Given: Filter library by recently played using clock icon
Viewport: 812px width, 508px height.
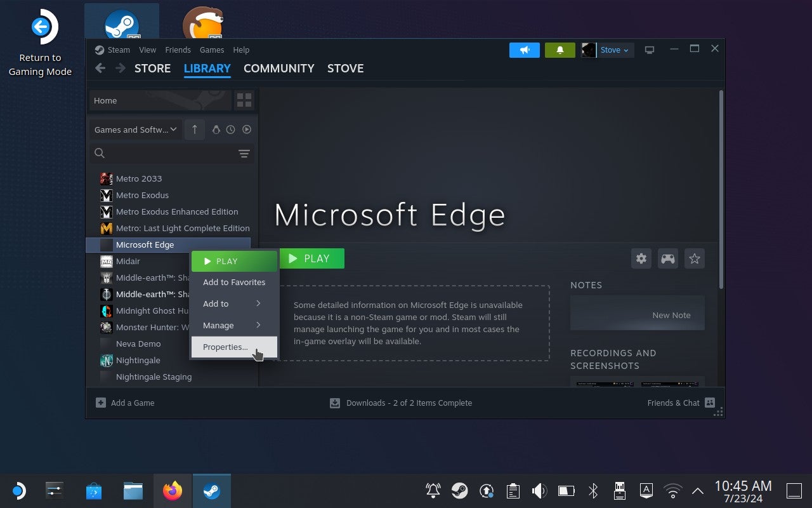Looking at the screenshot, I should click(x=231, y=130).
